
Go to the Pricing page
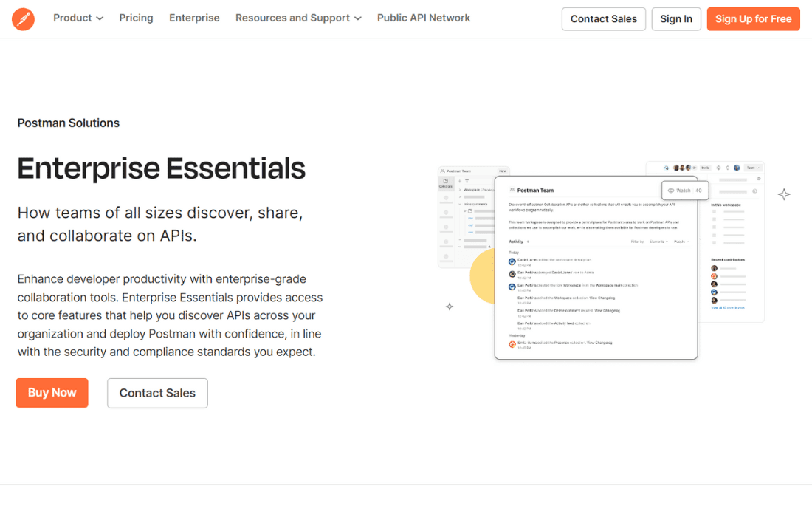pyautogui.click(x=137, y=18)
